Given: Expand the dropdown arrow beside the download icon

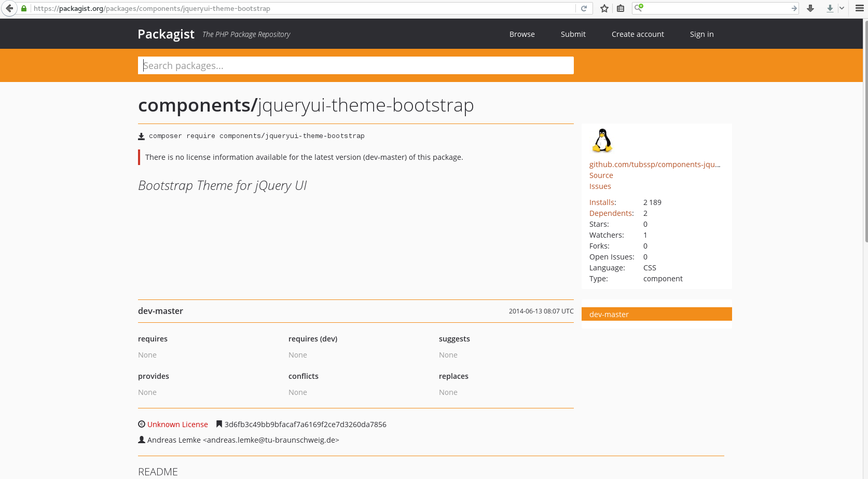Looking at the screenshot, I should [x=842, y=8].
